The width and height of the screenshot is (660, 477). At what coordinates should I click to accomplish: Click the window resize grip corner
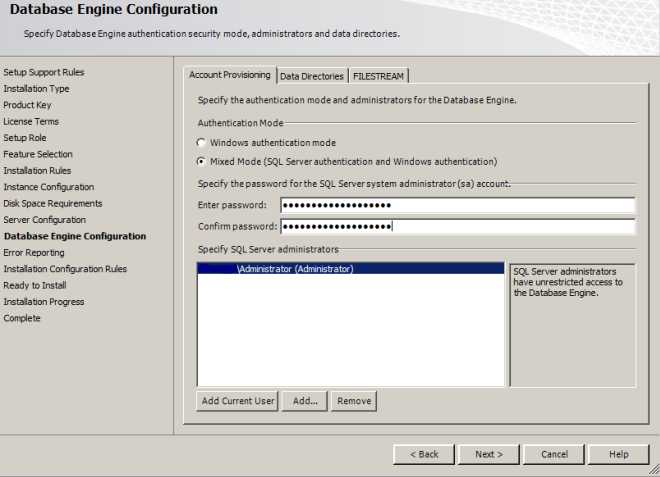pyautogui.click(x=655, y=471)
